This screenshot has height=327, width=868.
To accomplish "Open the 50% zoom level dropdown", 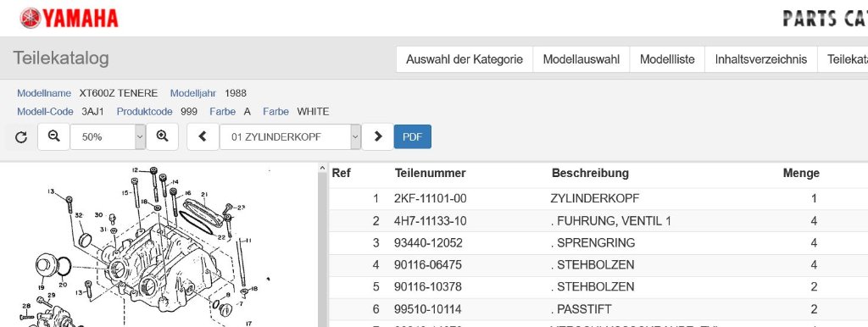I will (108, 136).
